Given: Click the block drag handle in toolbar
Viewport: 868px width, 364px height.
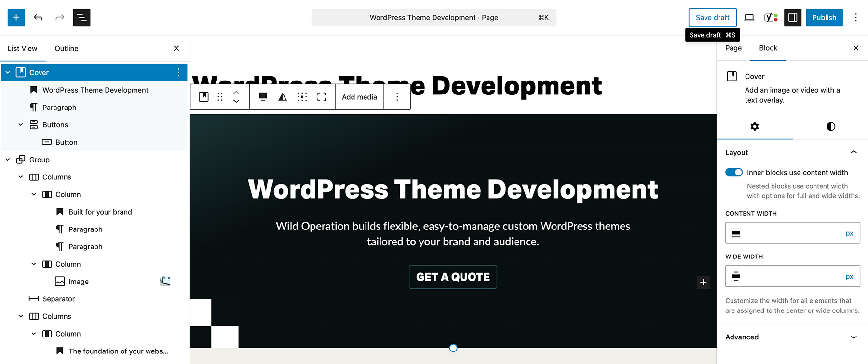Looking at the screenshot, I should (220, 97).
